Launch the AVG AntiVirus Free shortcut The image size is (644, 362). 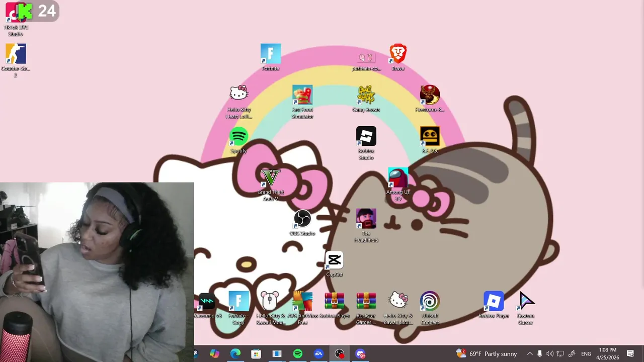click(x=302, y=308)
